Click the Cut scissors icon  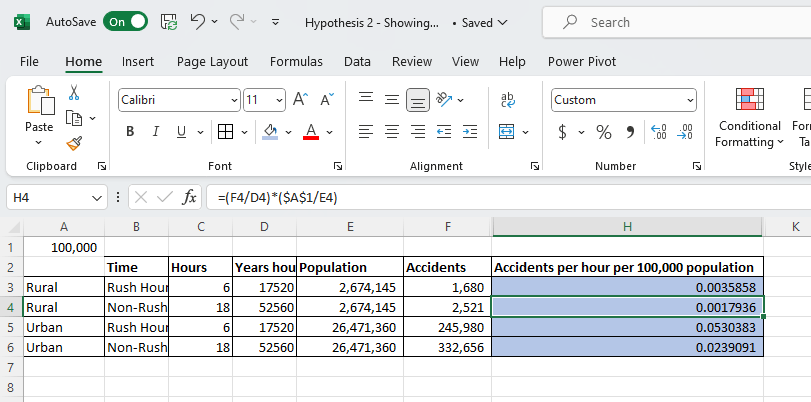click(74, 93)
